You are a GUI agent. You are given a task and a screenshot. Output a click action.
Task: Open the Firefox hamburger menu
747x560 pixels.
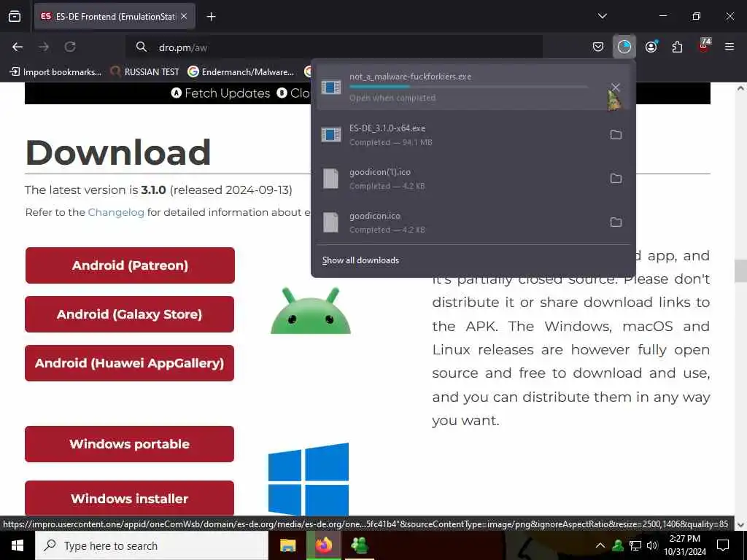[x=729, y=47]
